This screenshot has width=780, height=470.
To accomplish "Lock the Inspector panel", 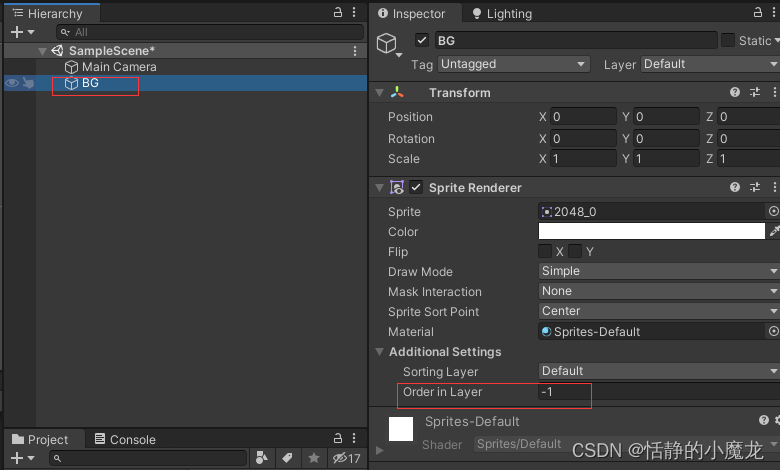I will click(758, 12).
